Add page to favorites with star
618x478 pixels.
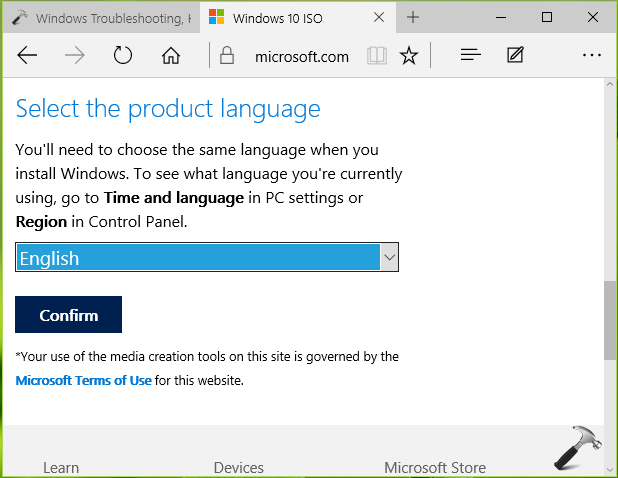pyautogui.click(x=409, y=55)
